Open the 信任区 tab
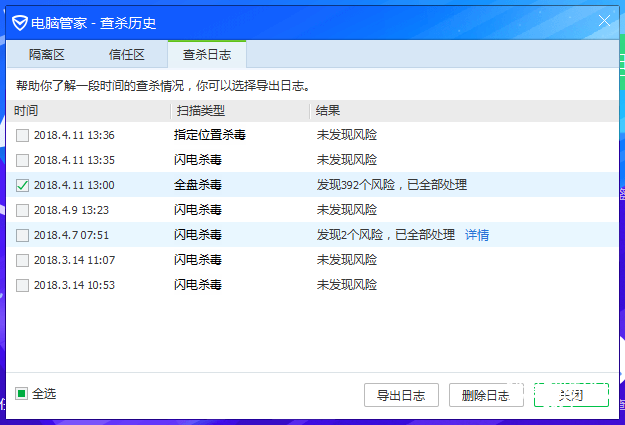This screenshot has height=425, width=625. point(127,55)
